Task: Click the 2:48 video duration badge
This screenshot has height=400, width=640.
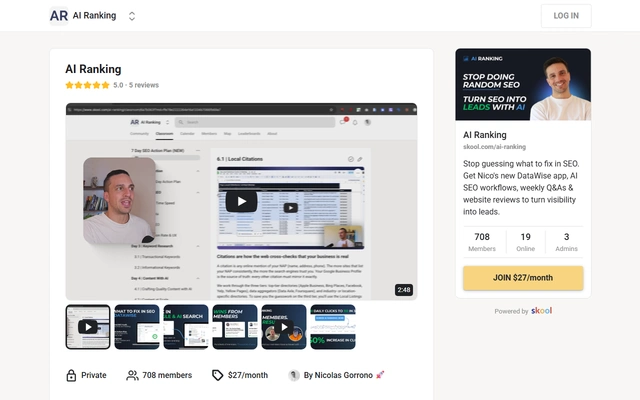Action: 404,290
